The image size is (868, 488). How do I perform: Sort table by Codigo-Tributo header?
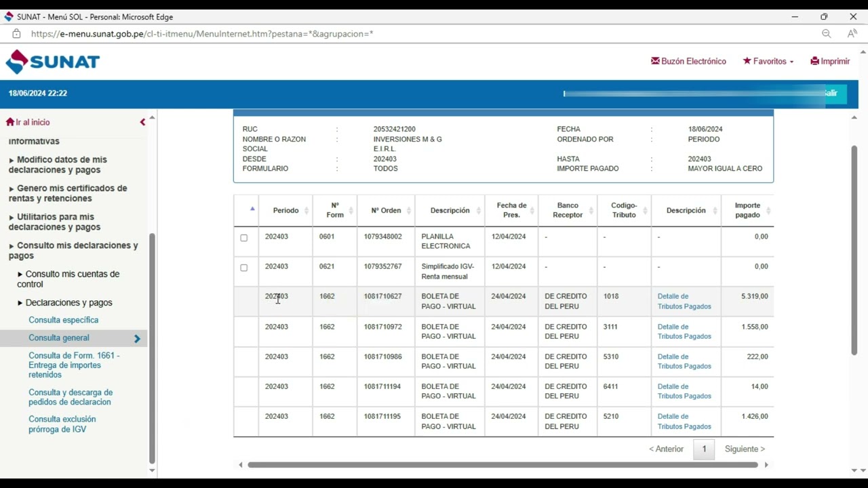coord(624,210)
